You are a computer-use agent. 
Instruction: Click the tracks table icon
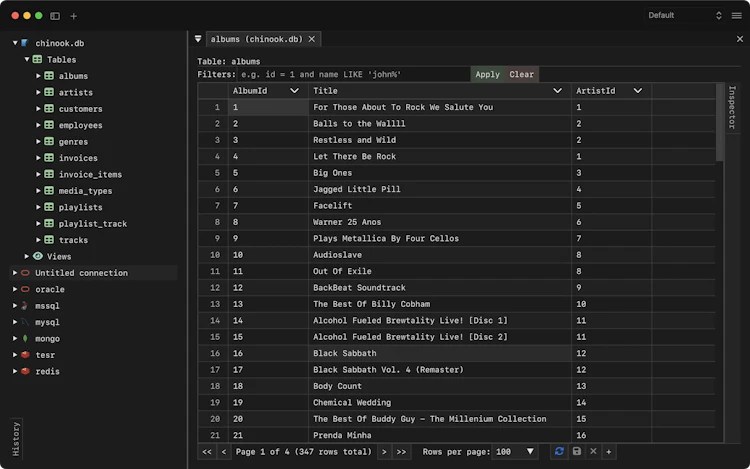click(49, 240)
